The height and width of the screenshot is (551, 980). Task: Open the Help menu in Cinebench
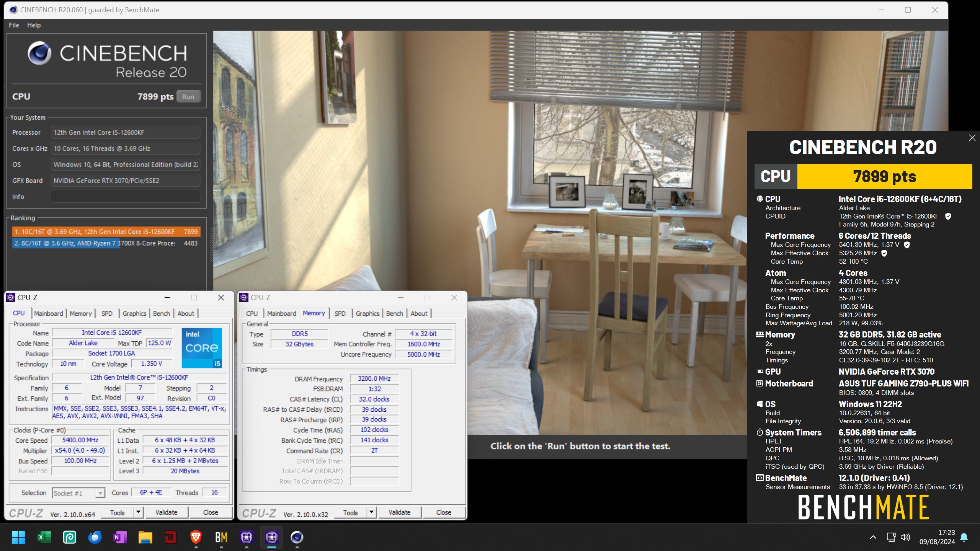coord(34,25)
